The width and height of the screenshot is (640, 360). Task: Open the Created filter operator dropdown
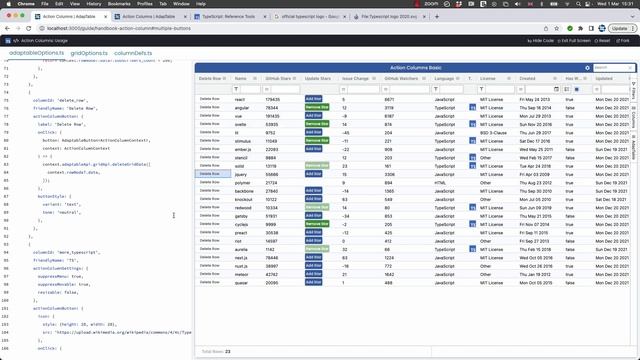coord(521,89)
